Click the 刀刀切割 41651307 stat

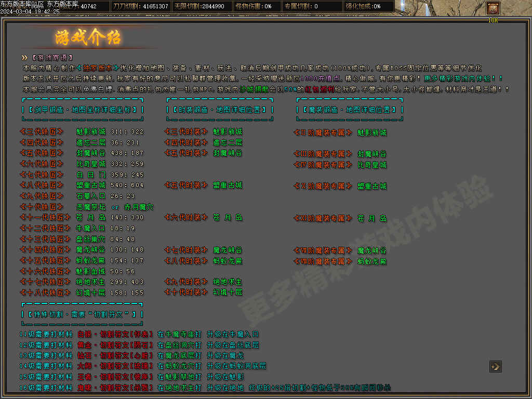[x=140, y=6]
